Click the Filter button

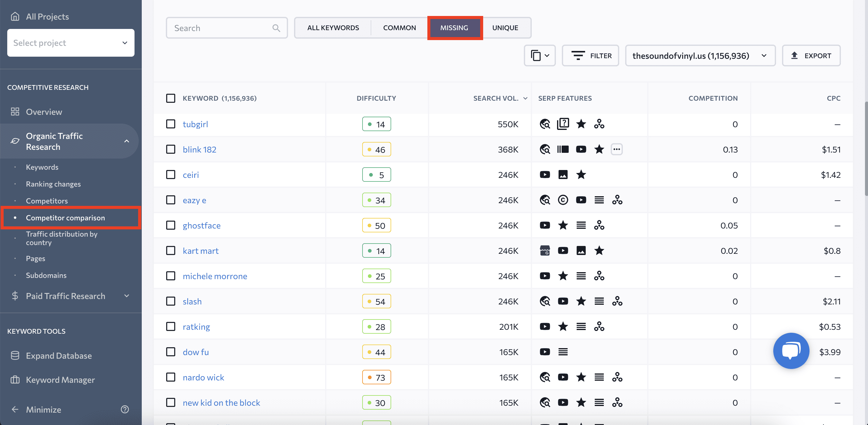pyautogui.click(x=590, y=55)
